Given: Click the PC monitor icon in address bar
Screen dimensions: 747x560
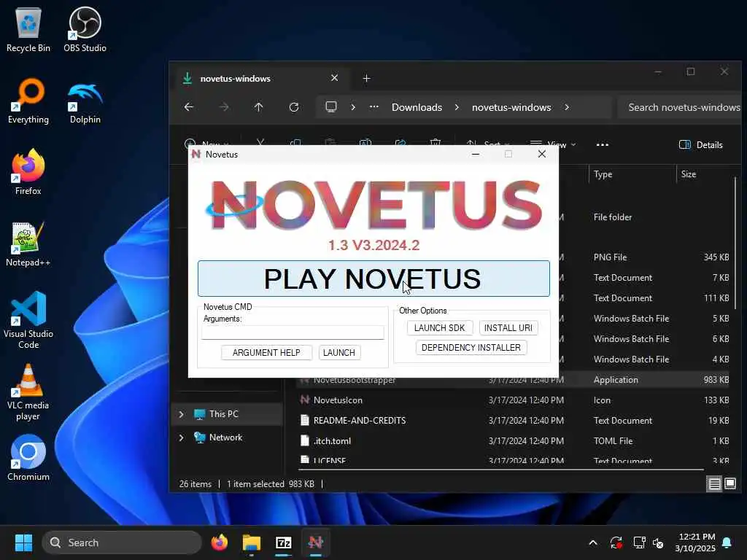Looking at the screenshot, I should (x=330, y=106).
